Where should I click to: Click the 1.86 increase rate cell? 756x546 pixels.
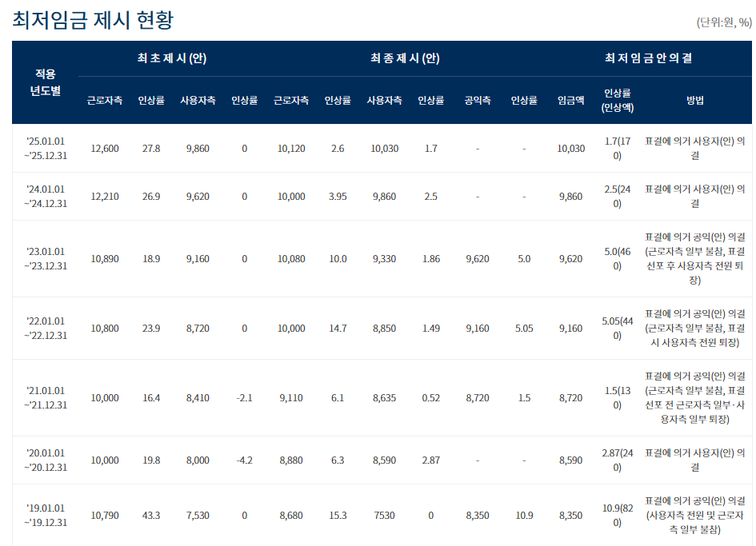[430, 259]
